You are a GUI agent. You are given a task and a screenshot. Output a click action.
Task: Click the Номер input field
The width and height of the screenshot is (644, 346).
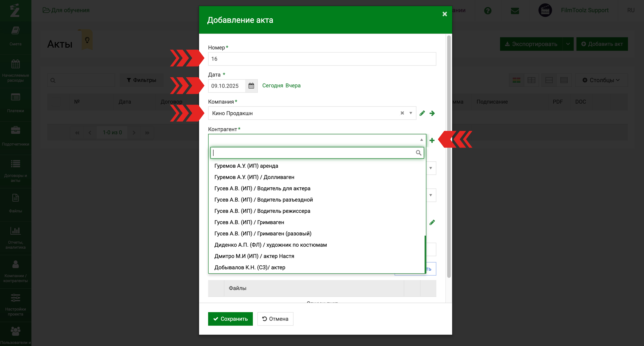tap(322, 59)
